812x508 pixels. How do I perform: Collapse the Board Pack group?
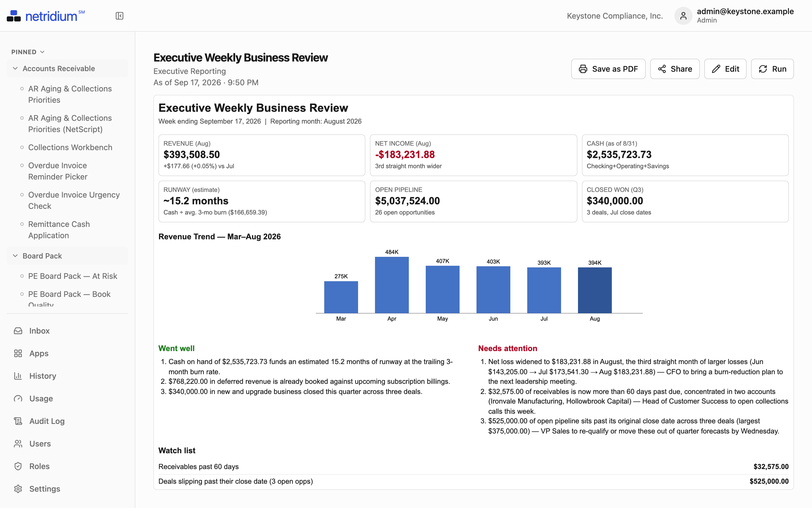67,256
